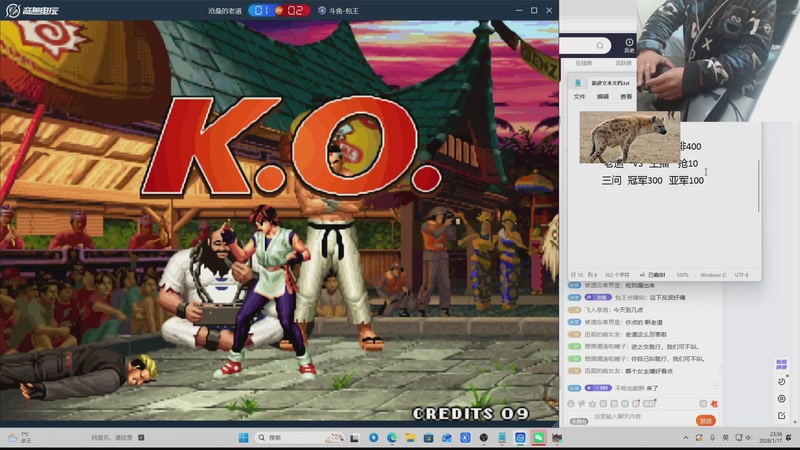Open the 查看 menu in Notepad

click(626, 96)
